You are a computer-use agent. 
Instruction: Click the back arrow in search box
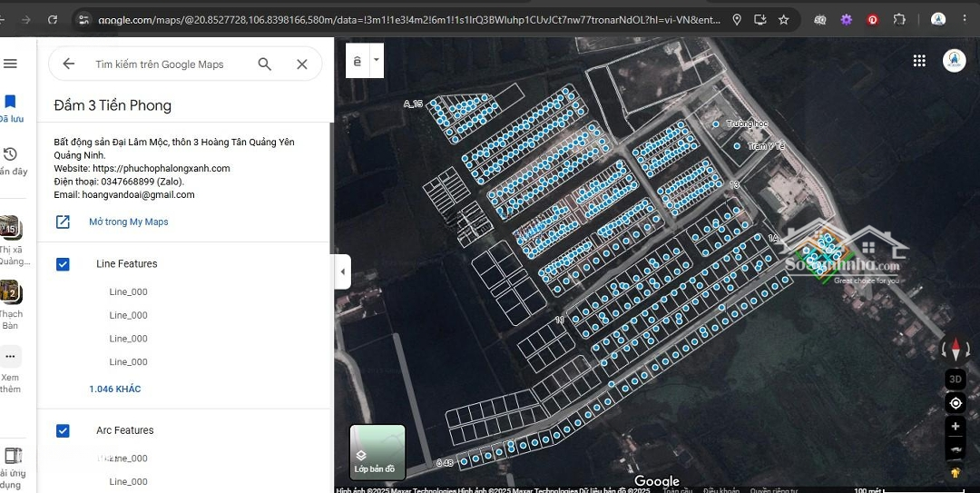68,64
